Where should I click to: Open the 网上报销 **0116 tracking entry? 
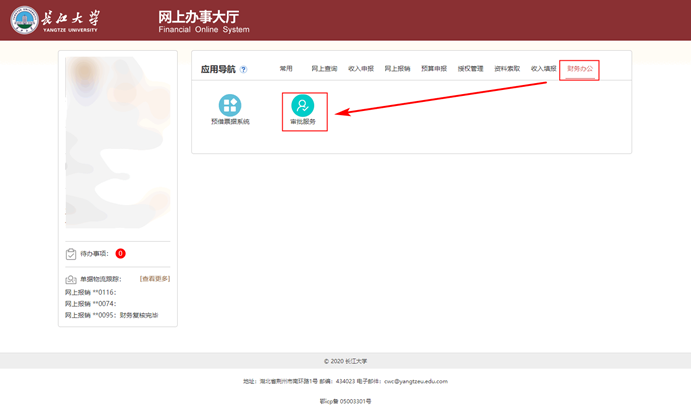tap(91, 292)
